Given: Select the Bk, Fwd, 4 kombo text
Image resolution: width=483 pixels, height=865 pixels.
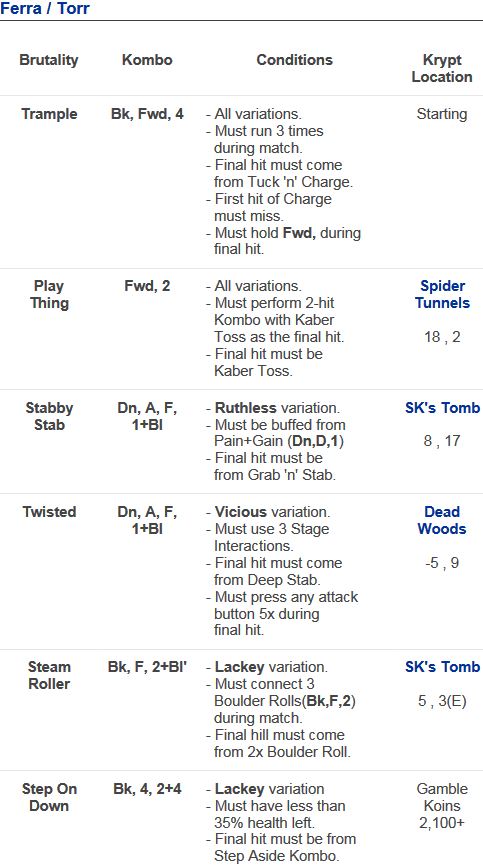Looking at the screenshot, I should tap(147, 114).
